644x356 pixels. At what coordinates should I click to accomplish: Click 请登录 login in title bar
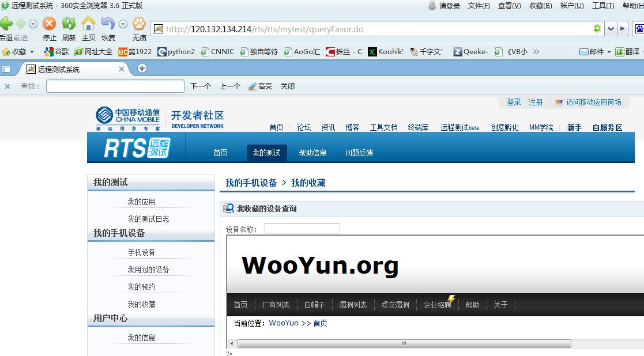pos(445,6)
